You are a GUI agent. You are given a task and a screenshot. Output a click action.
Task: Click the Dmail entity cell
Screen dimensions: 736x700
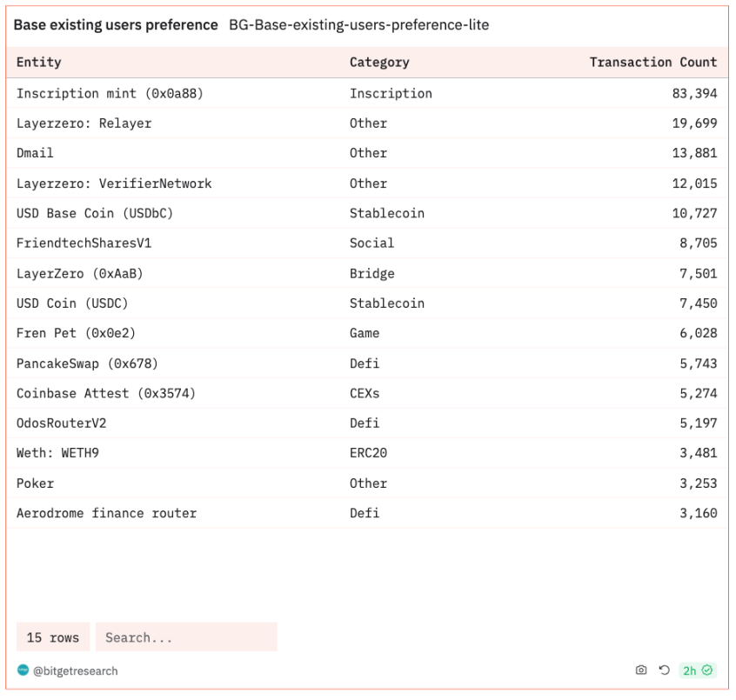click(35, 153)
